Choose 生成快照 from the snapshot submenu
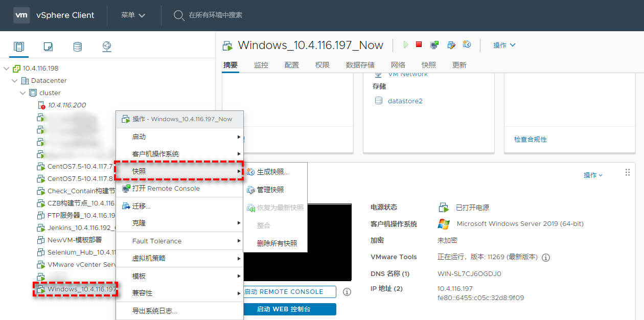 tap(272, 172)
